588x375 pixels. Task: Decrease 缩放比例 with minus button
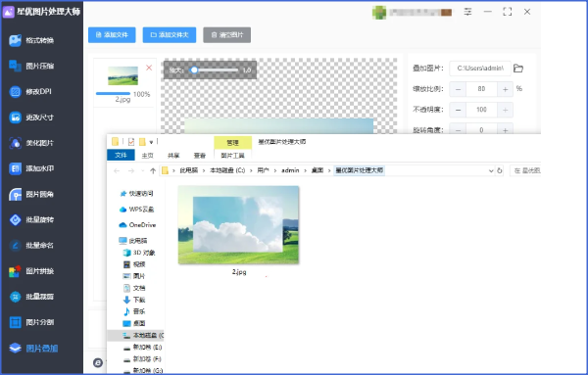(458, 89)
